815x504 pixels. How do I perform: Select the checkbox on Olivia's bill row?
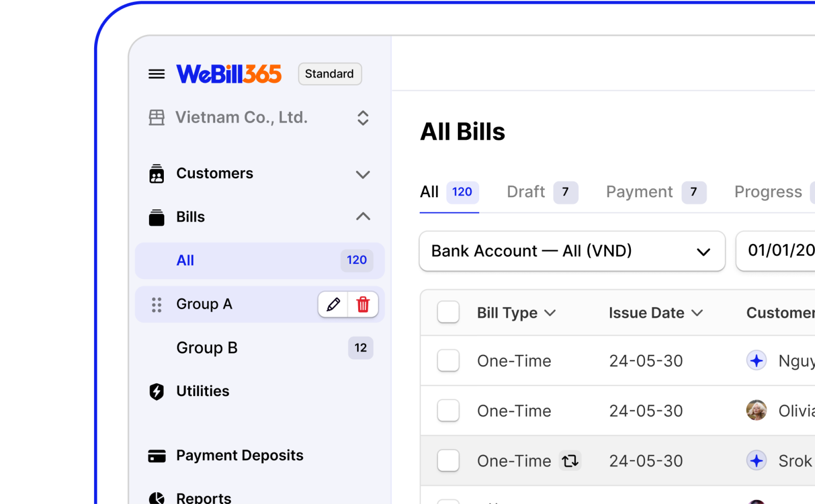(x=447, y=411)
